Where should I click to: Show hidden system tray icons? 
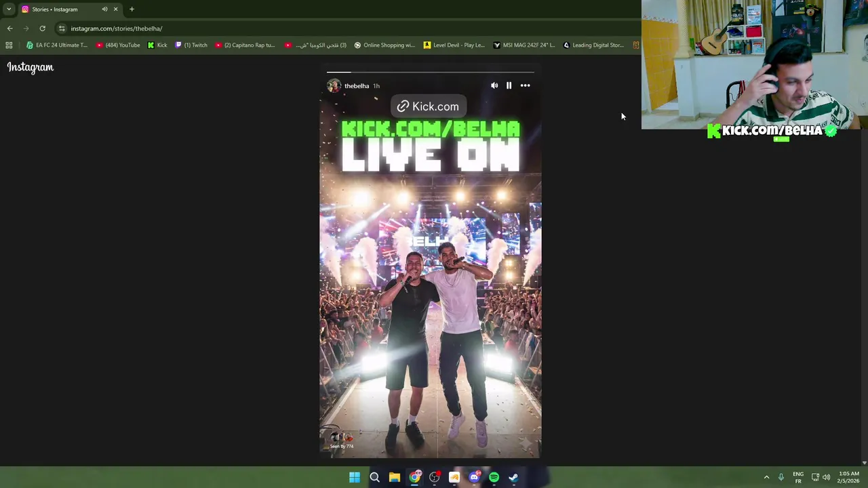[766, 477]
